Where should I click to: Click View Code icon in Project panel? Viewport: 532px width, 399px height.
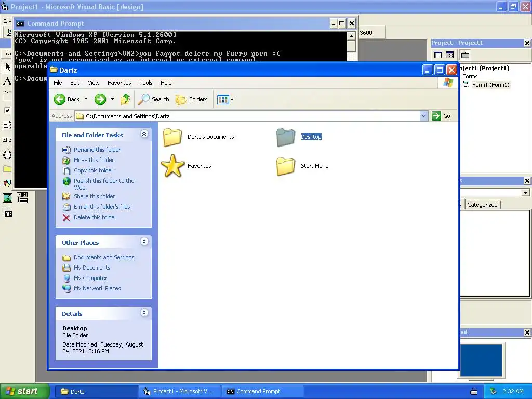[x=438, y=55]
